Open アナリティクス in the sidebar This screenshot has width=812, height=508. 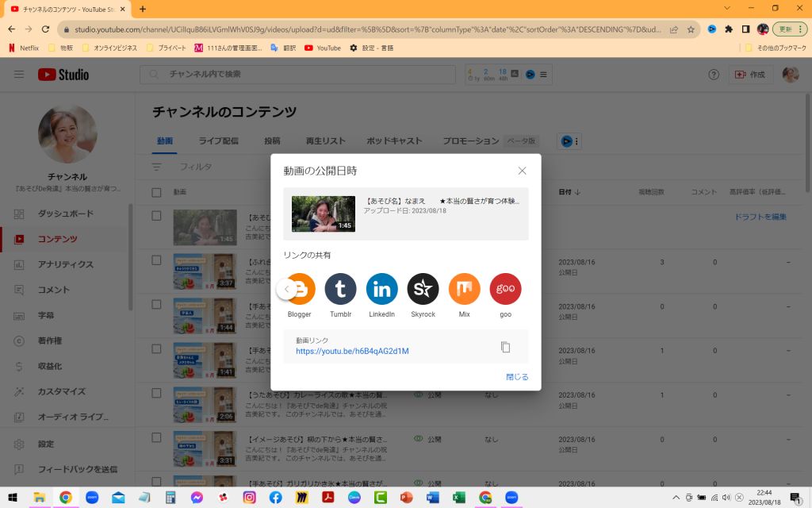[x=65, y=264]
